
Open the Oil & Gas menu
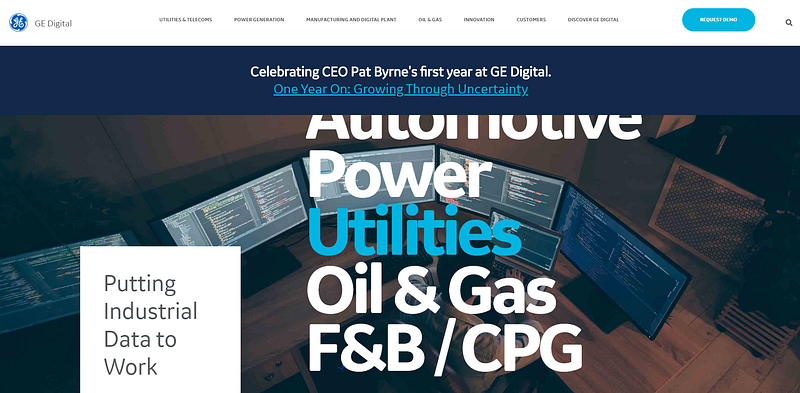click(430, 20)
